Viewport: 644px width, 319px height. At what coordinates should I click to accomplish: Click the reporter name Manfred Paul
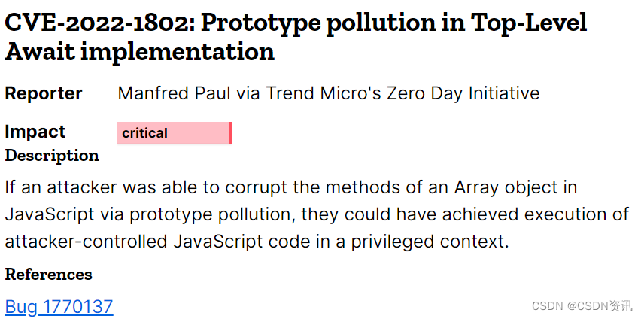(x=174, y=93)
